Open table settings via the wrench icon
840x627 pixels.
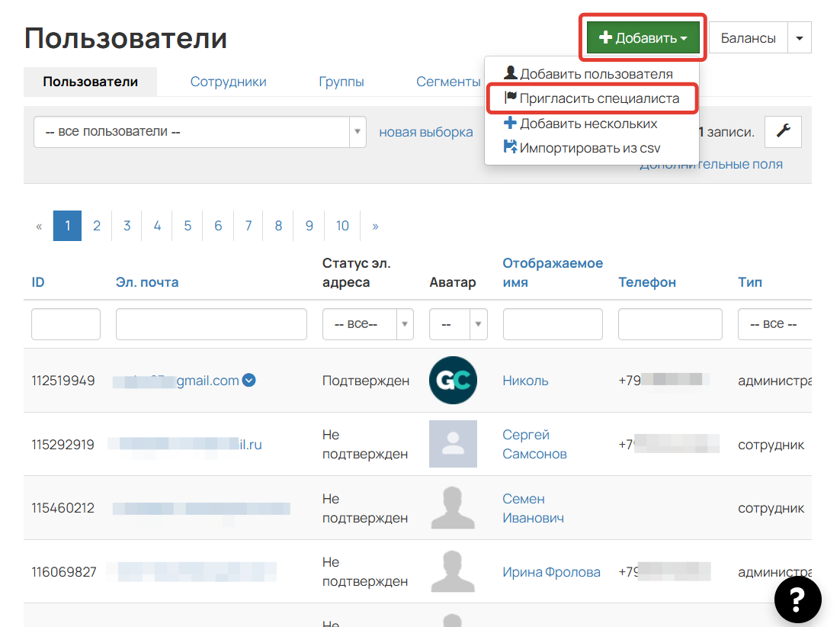784,132
